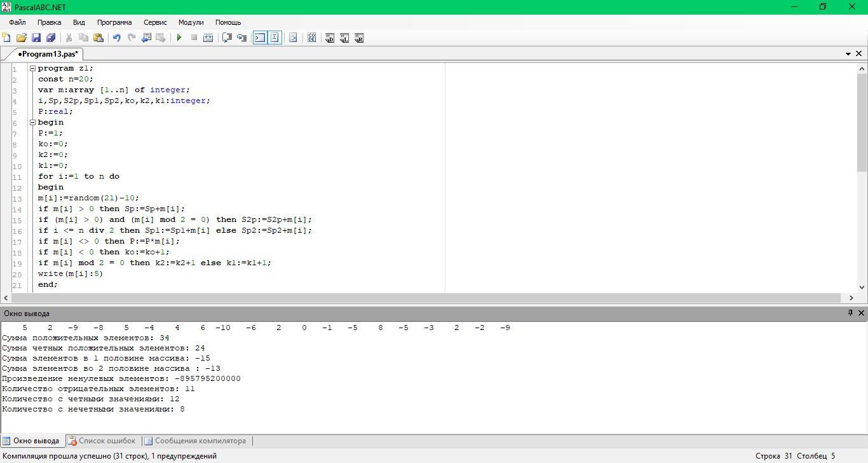
Task: Save all files (stacked floppies icon)
Action: coord(51,38)
